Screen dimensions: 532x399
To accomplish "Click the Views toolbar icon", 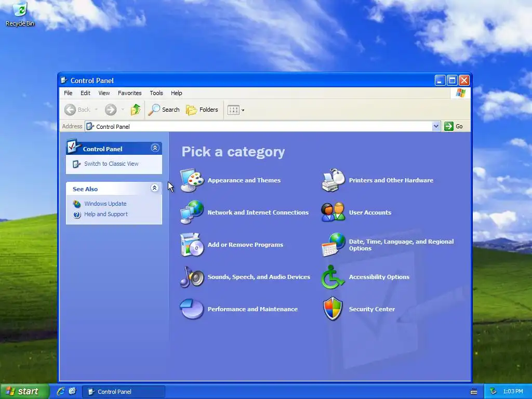I will tap(233, 110).
